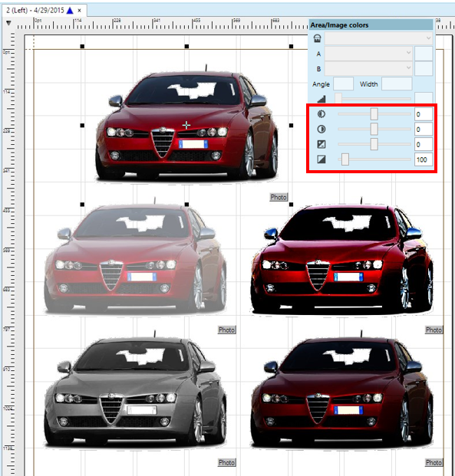Click the middle-right selection handle
455x476 pixels.
point(291,126)
